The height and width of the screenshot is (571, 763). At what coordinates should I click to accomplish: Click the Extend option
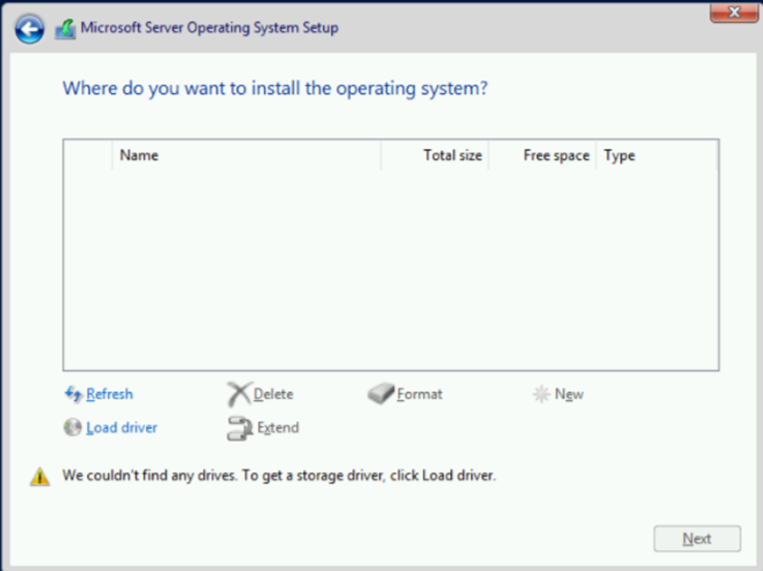coord(278,427)
